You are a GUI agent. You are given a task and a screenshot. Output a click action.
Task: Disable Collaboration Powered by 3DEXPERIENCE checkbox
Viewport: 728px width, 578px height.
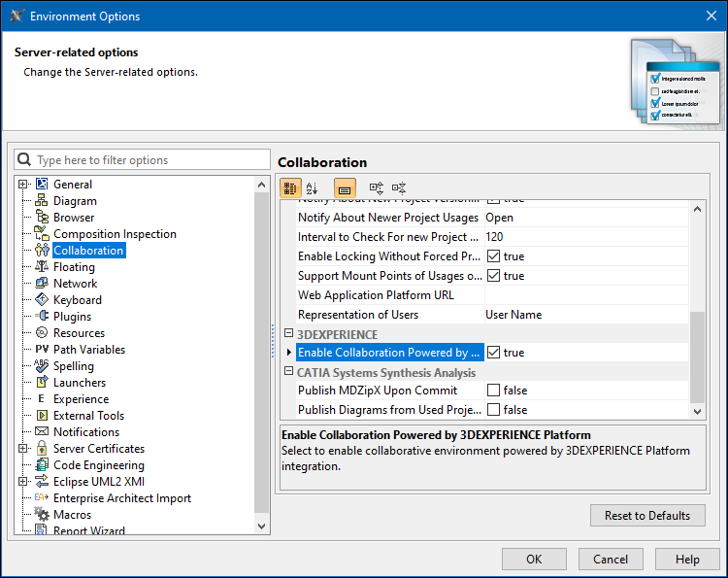point(494,353)
